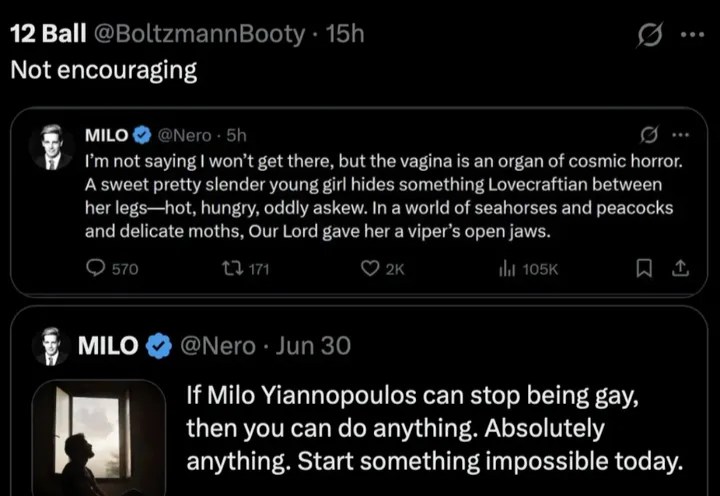Click the Jun 30 timestamp
Image resolution: width=720 pixels, height=496 pixels.
coord(313,346)
